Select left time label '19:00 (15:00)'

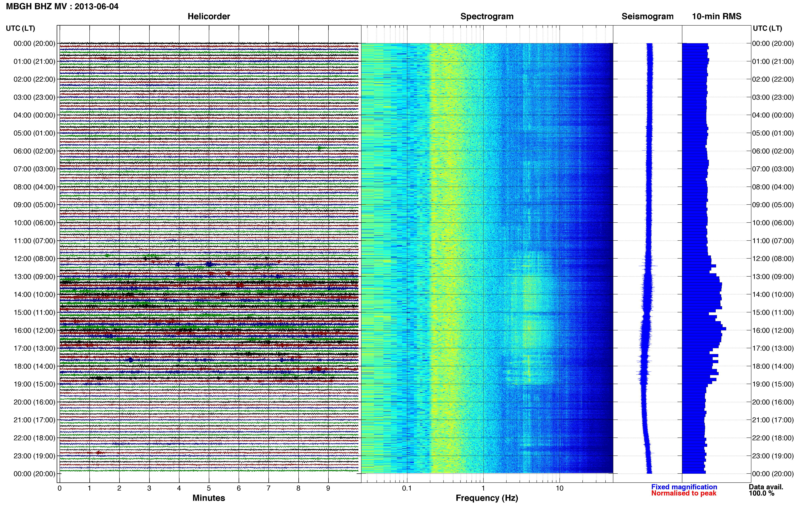tap(34, 384)
